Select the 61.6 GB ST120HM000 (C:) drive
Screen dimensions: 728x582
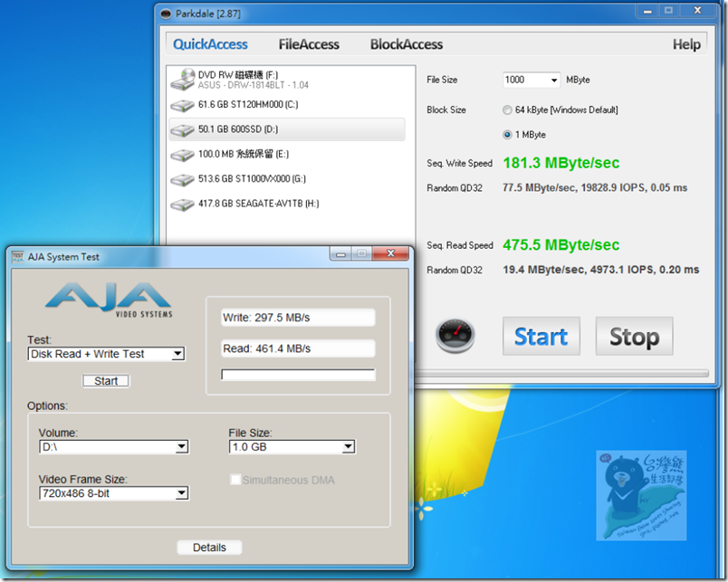pos(287,105)
